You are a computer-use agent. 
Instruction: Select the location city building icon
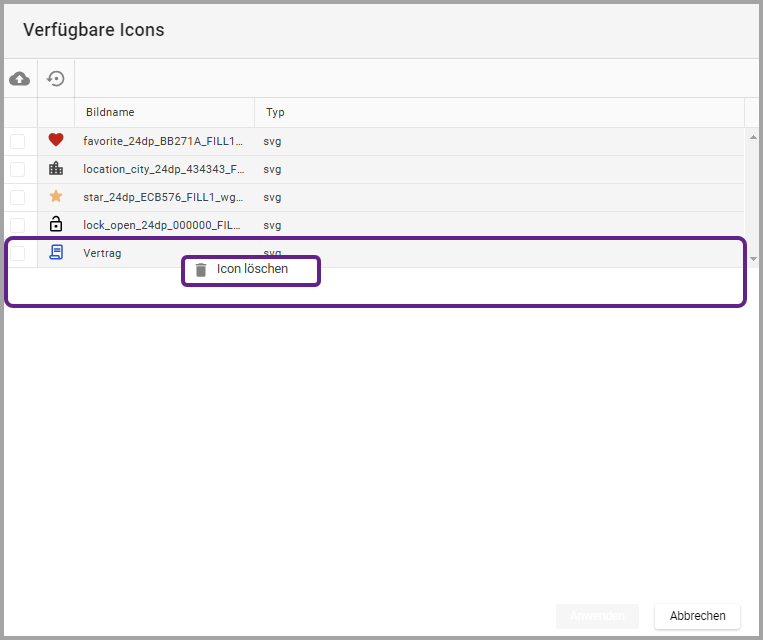click(56, 169)
